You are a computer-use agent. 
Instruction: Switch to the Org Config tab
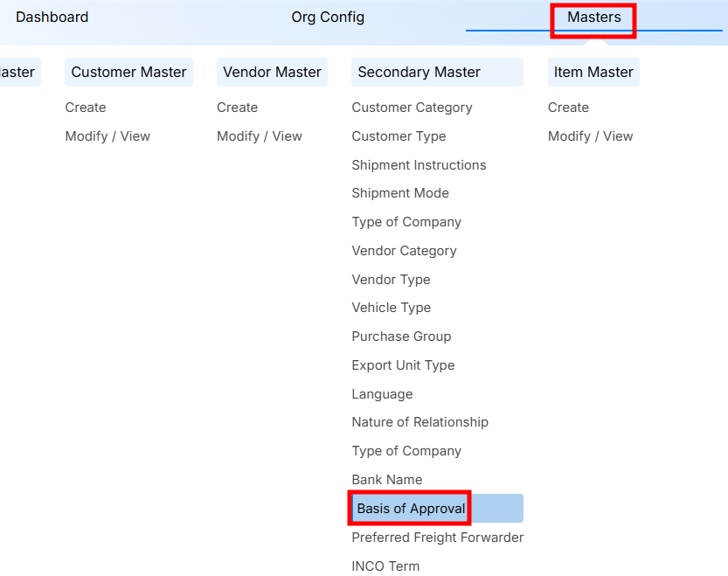pyautogui.click(x=328, y=17)
